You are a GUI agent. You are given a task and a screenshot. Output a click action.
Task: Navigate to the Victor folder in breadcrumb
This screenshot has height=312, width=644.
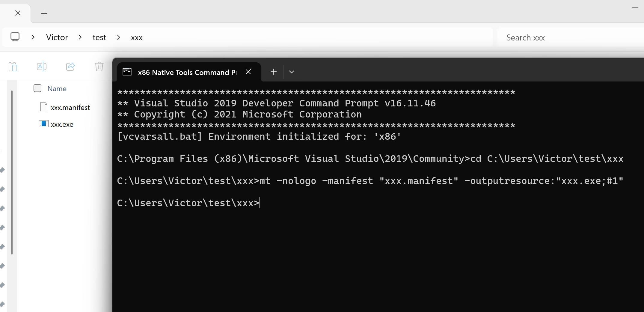tap(57, 37)
